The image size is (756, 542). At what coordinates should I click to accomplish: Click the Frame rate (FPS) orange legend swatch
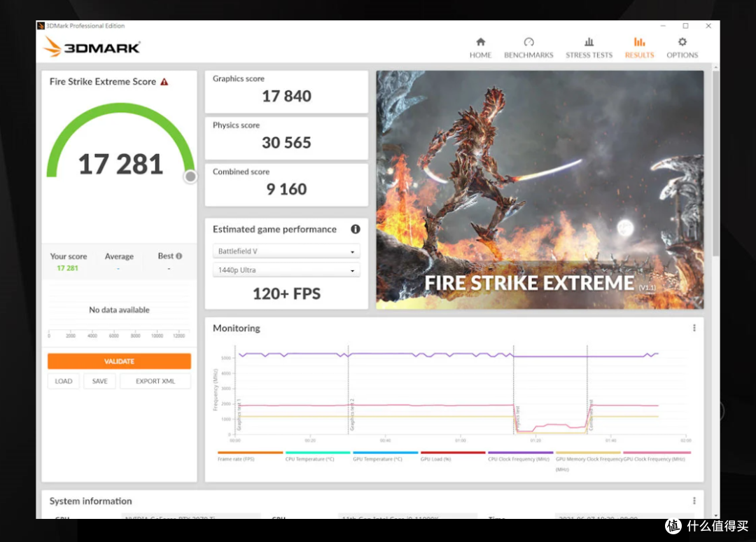[x=250, y=452]
